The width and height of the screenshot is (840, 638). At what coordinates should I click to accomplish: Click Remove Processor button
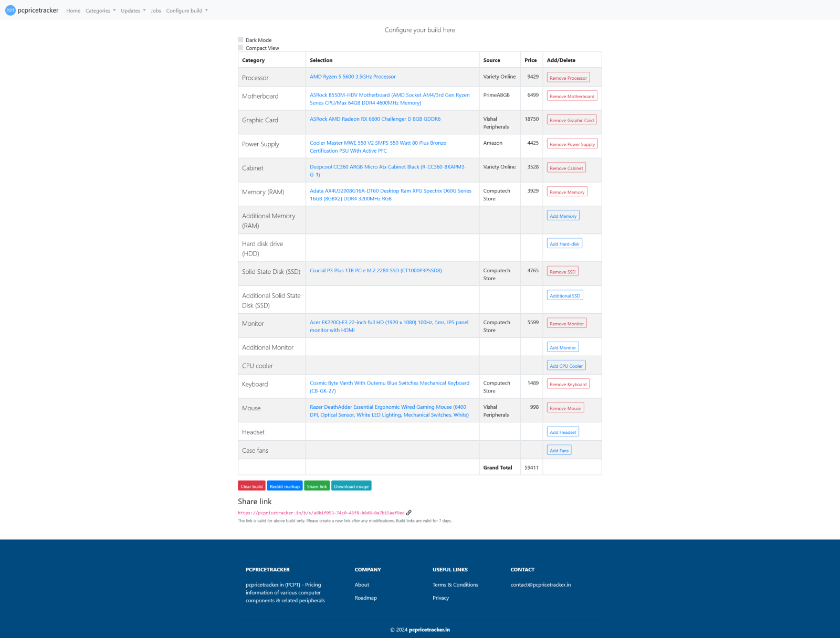point(568,78)
